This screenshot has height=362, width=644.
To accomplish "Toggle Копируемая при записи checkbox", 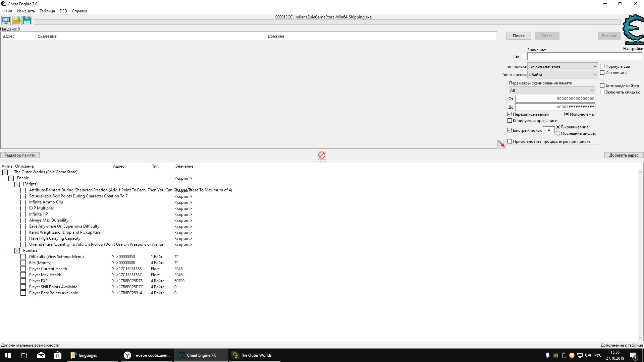I will coord(509,121).
